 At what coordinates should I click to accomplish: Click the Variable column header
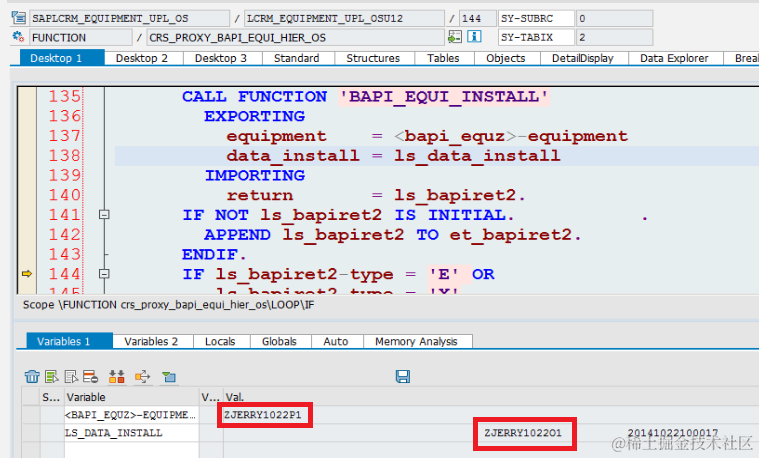coord(131,397)
